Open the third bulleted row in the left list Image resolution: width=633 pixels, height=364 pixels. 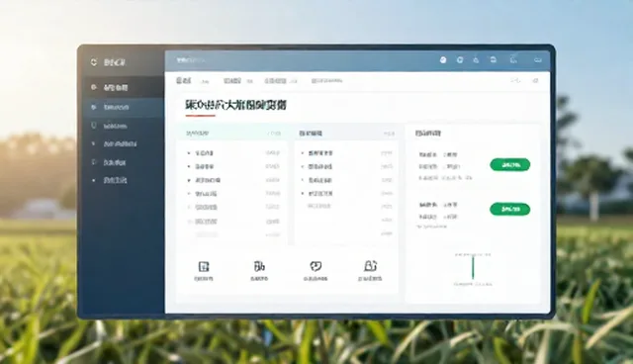[233, 180]
